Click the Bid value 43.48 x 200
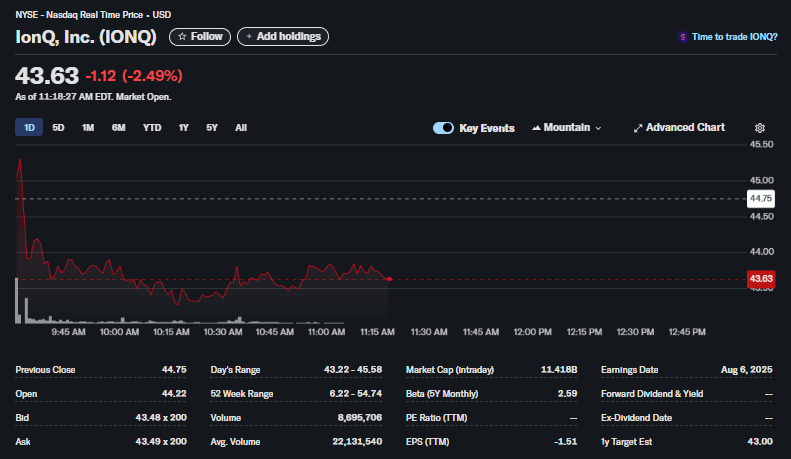 click(161, 418)
